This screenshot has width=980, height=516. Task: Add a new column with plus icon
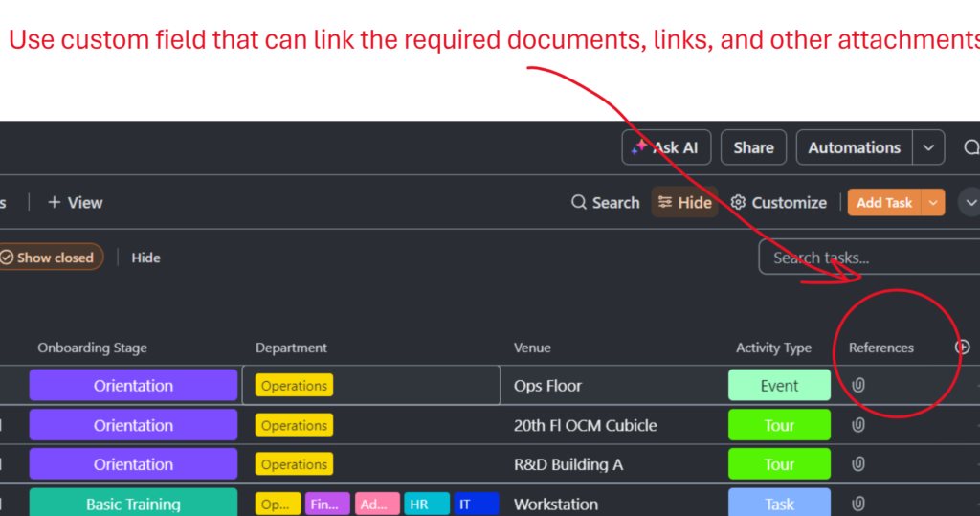coord(963,348)
